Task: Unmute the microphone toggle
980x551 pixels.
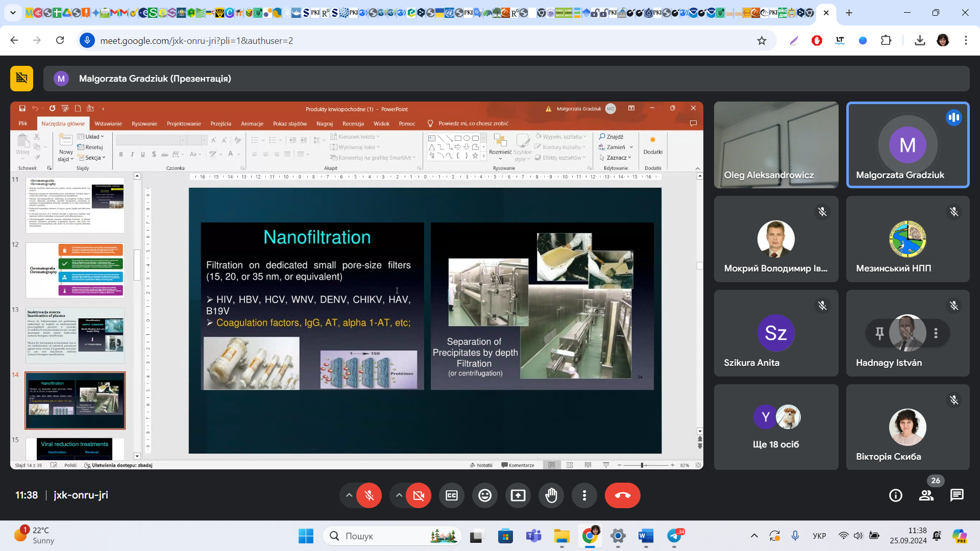Action: [x=369, y=495]
